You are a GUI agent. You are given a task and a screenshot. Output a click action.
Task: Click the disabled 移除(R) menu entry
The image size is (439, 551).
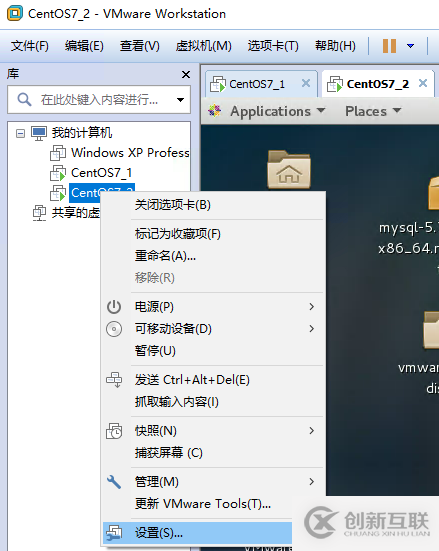213,278
